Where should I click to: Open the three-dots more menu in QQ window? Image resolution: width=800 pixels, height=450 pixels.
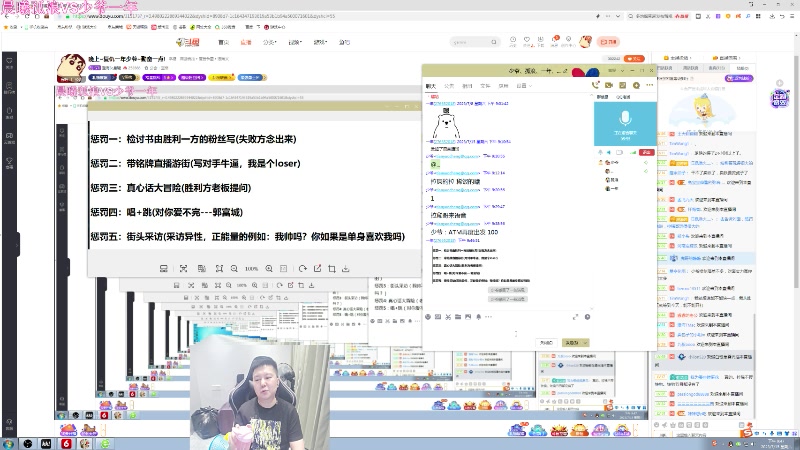649,85
